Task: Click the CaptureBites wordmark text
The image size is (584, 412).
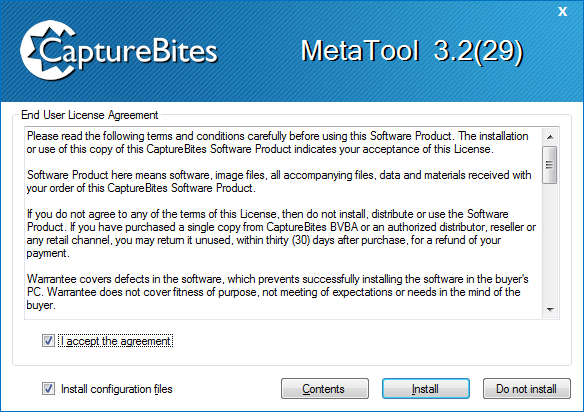Action: pyautogui.click(x=128, y=52)
